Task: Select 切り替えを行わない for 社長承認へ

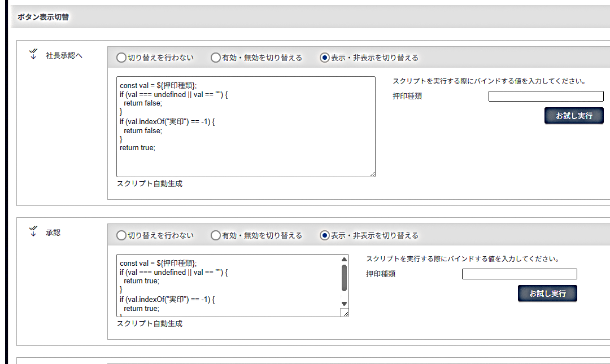Action: tap(121, 58)
